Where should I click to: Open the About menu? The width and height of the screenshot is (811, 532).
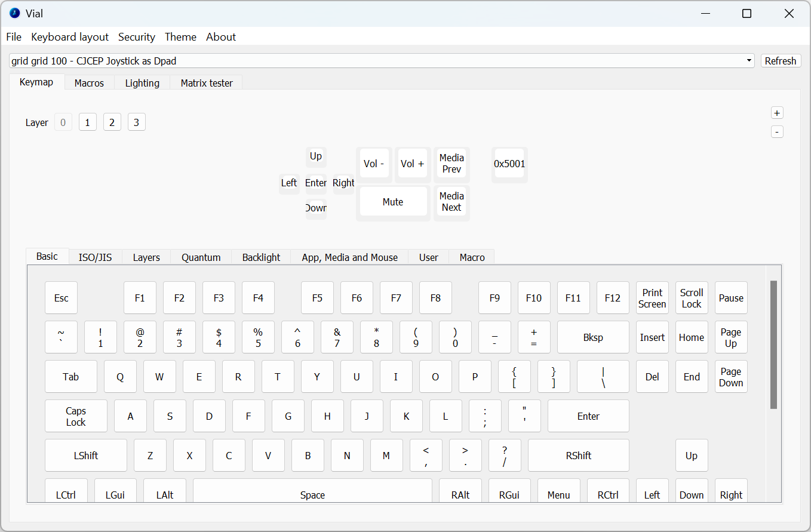pyautogui.click(x=221, y=37)
